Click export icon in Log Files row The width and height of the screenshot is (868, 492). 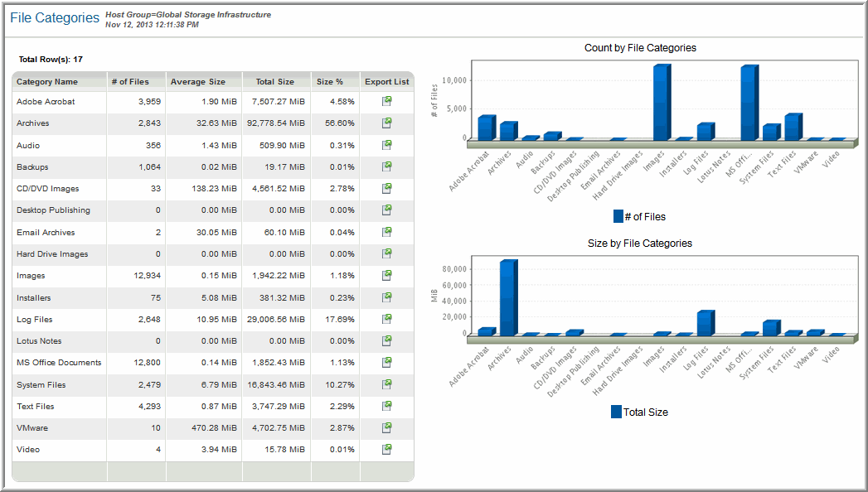(x=386, y=319)
